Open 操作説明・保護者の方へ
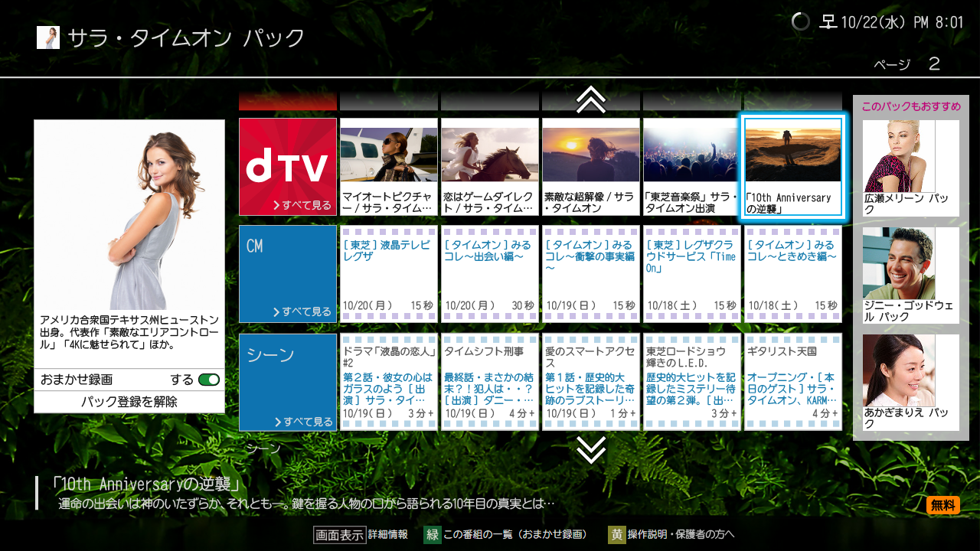The width and height of the screenshot is (980, 551). [681, 535]
